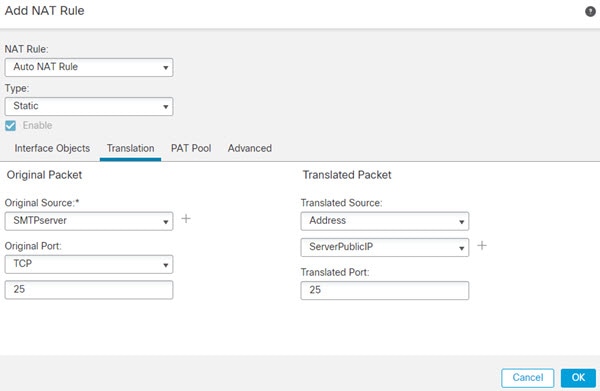600x391 pixels.
Task: Click the arrow on the Auto NAT Rule selector
Action: 166,68
